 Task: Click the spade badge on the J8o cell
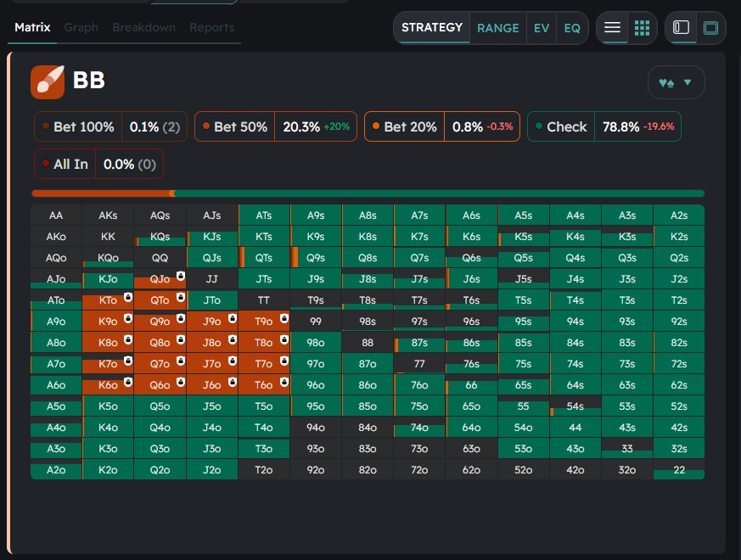232,339
